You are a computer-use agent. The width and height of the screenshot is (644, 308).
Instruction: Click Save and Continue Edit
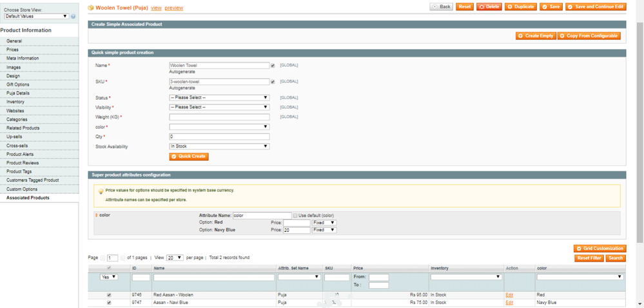[595, 6]
